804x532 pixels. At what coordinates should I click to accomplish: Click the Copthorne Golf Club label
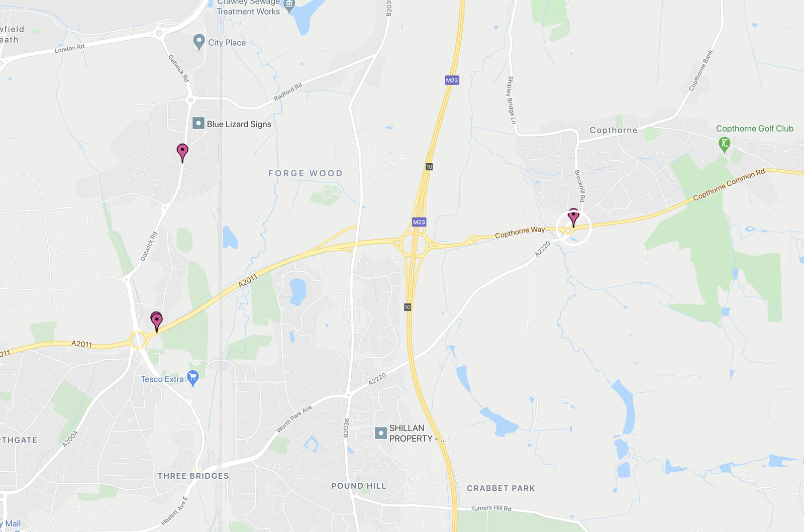754,129
